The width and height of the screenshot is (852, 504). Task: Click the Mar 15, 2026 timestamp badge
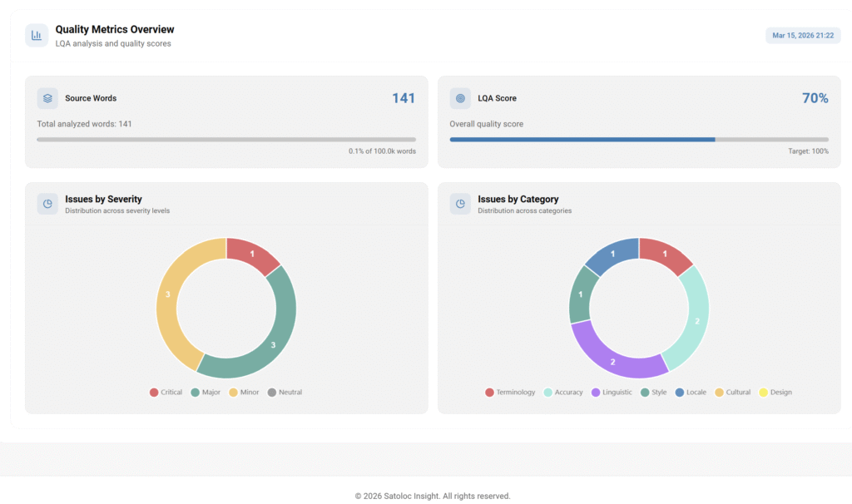coord(803,36)
